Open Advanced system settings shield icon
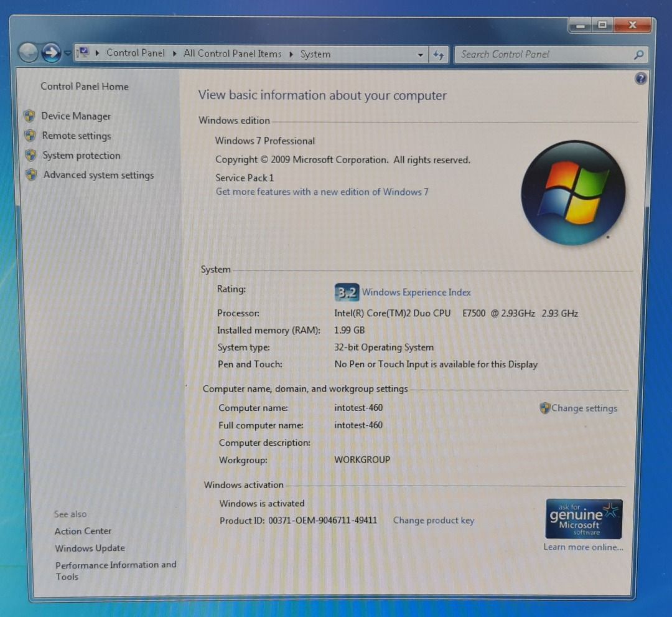 (x=30, y=176)
